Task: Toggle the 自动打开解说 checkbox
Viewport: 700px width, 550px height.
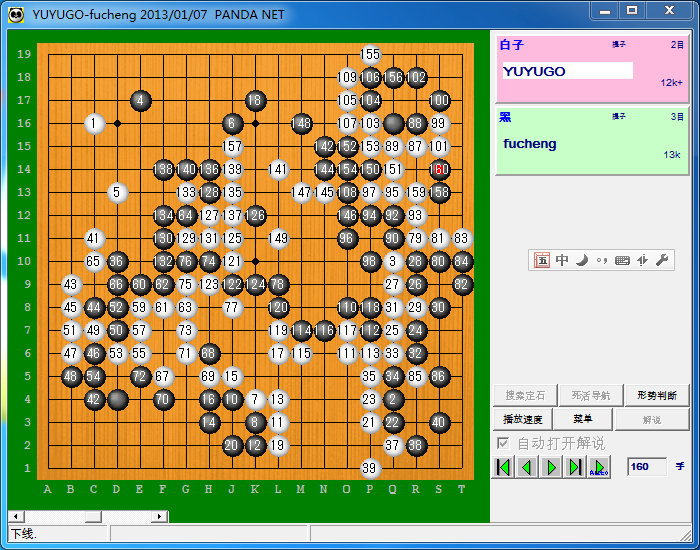Action: [503, 443]
